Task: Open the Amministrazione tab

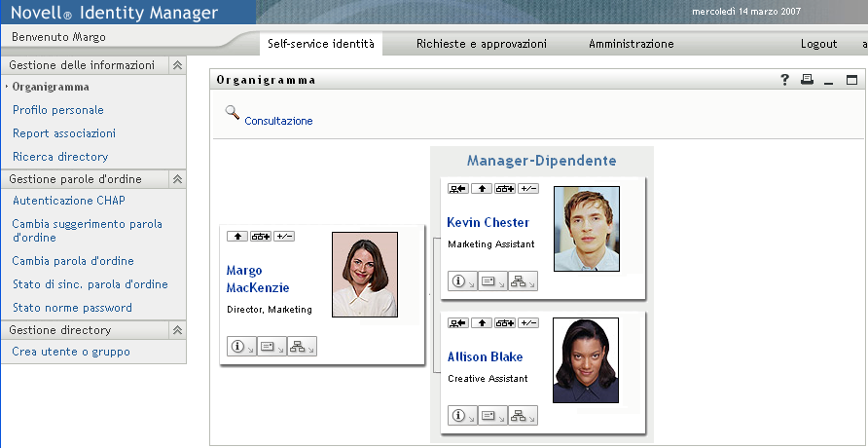Action: (x=632, y=44)
